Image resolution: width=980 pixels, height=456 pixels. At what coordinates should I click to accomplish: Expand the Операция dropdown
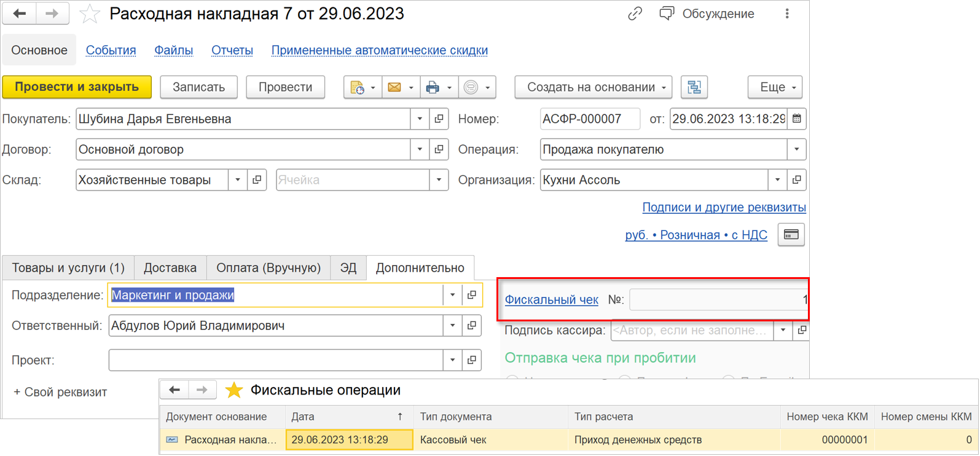pyautogui.click(x=796, y=149)
